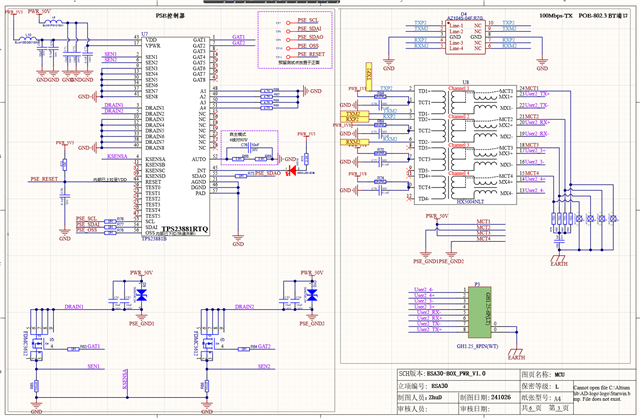This screenshot has height=418, width=640.
Task: Click the right MOSFET near GAT2
Action: (209, 344)
